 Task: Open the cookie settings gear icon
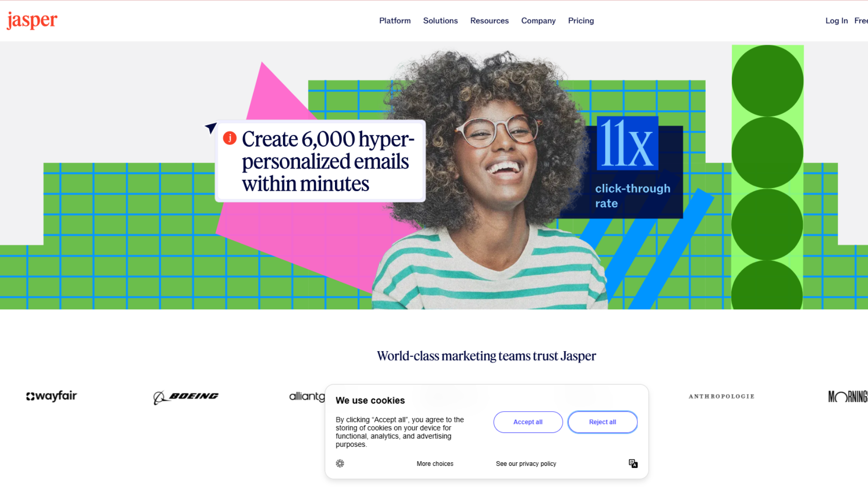[340, 464]
